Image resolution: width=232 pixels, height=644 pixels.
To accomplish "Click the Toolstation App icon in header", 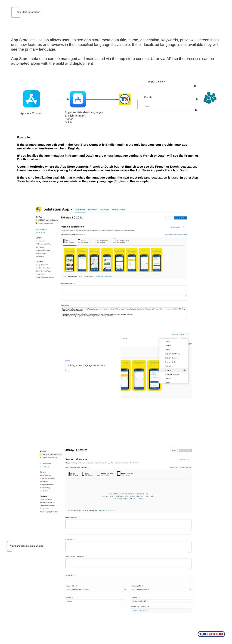I will point(38,209).
